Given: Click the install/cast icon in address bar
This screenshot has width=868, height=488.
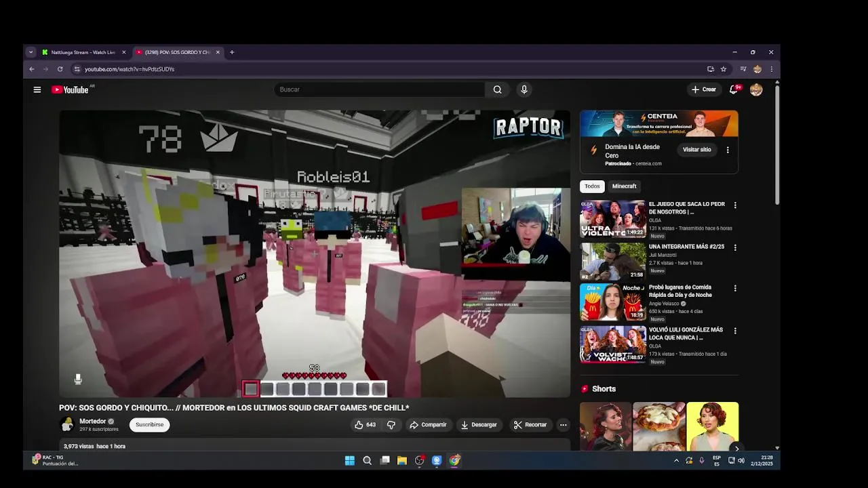Looking at the screenshot, I should (711, 69).
